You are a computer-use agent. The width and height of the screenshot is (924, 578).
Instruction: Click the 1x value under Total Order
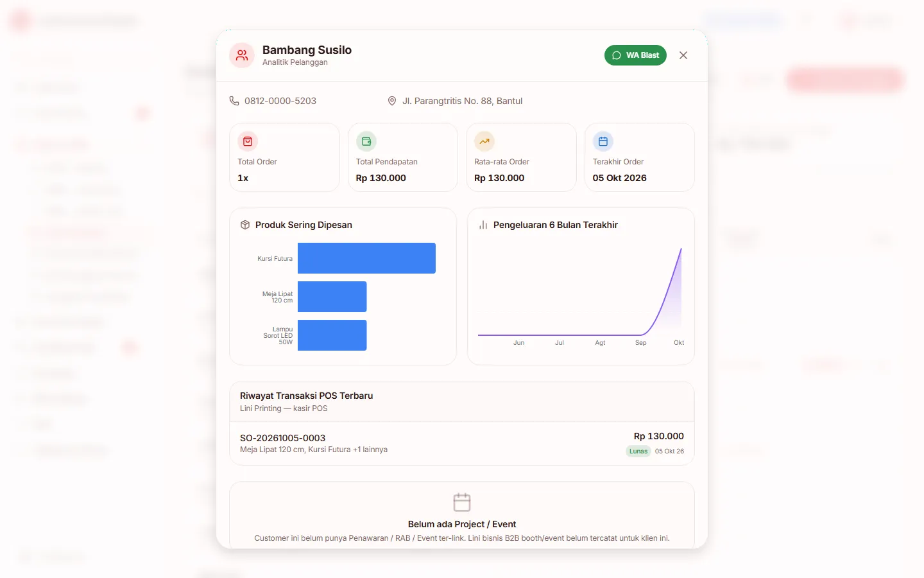243,178
